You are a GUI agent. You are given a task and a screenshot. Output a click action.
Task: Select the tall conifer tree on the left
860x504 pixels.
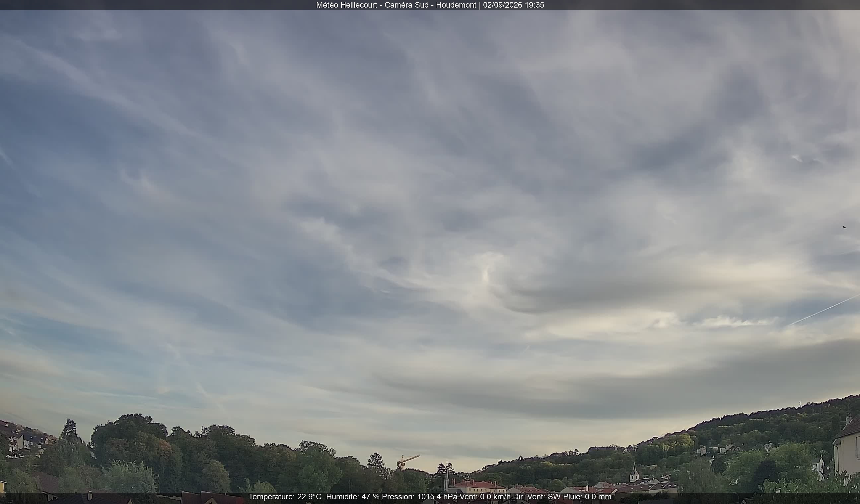(70, 431)
